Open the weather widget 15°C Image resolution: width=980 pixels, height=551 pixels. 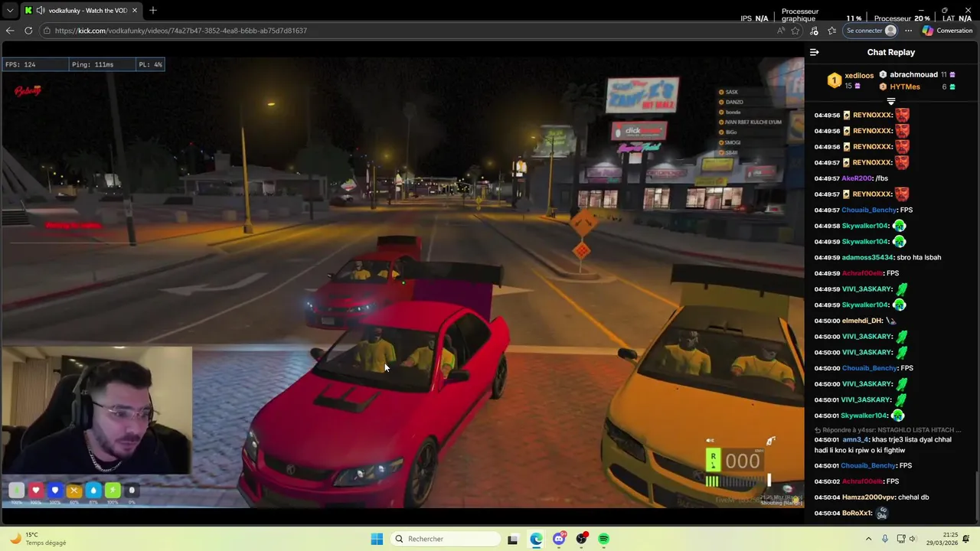(37, 539)
